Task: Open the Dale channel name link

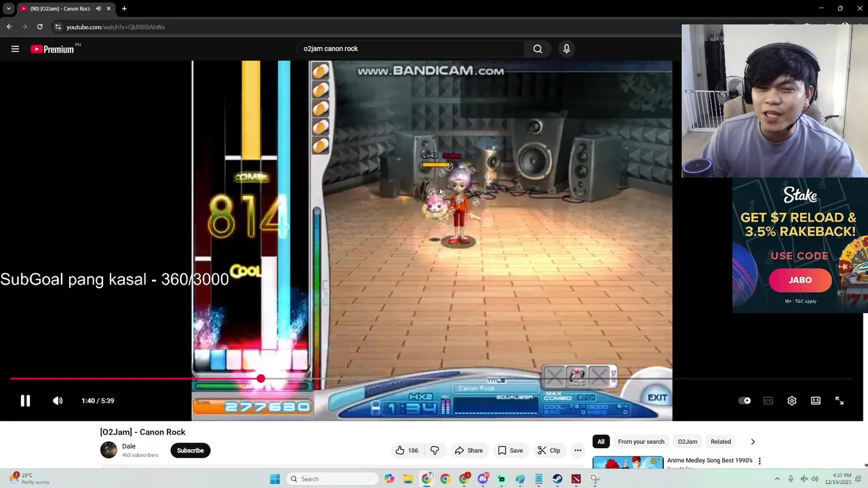Action: point(129,447)
